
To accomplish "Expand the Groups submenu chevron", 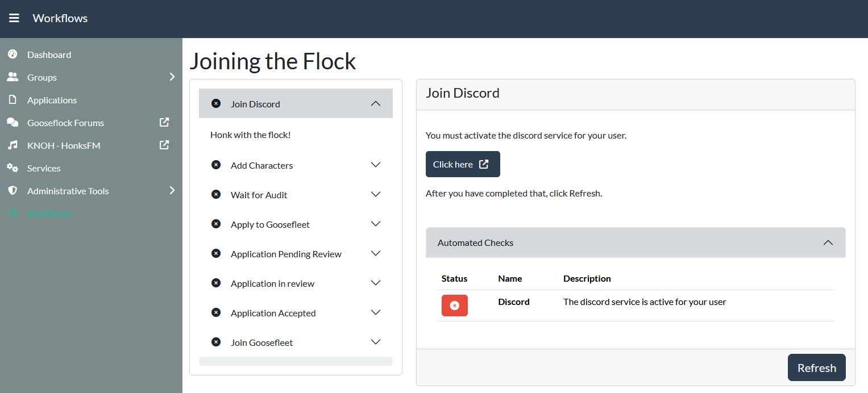I will [172, 77].
